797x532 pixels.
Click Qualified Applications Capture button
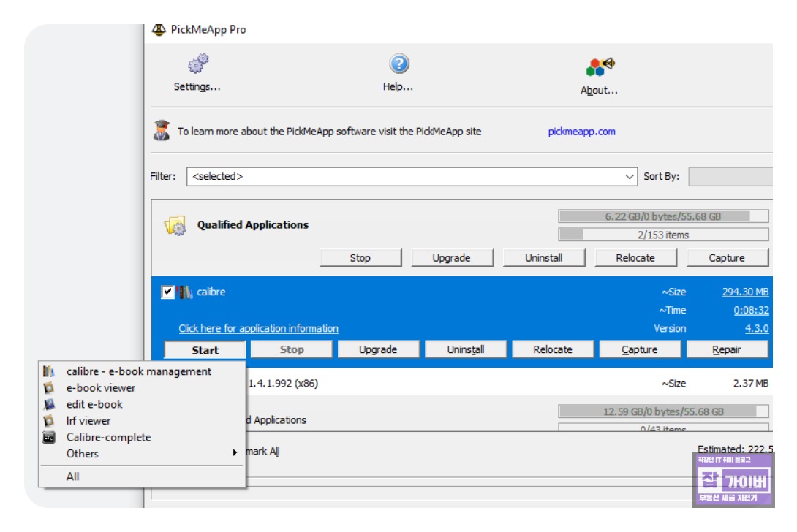[727, 258]
